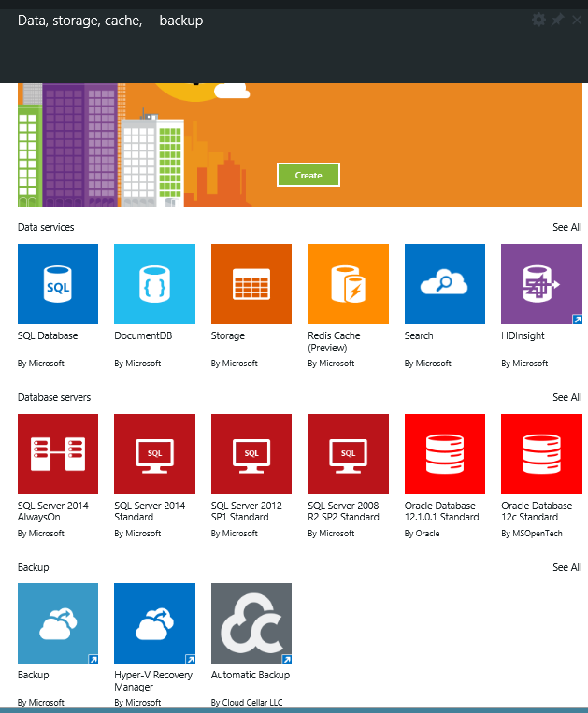The image size is (588, 713).
Task: See All Backup items
Action: [567, 567]
